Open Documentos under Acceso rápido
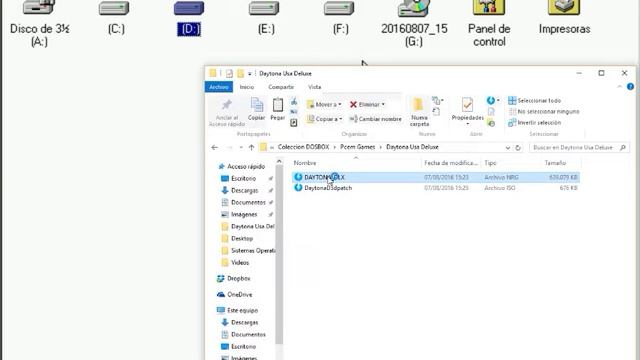The image size is (640, 360). click(248, 202)
